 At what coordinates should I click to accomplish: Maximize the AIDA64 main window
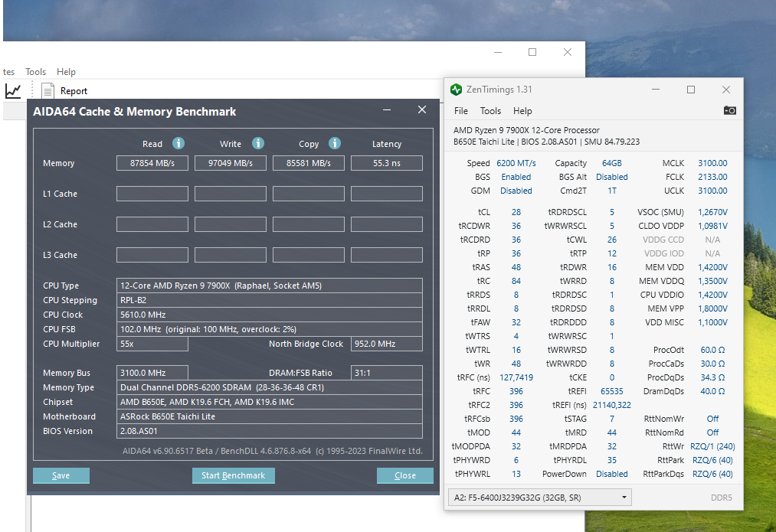click(532, 52)
